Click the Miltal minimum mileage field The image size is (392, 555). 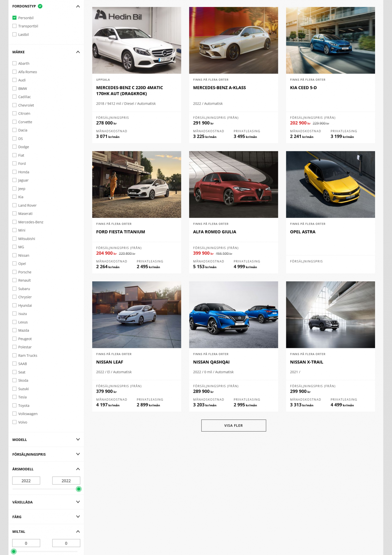26,543
